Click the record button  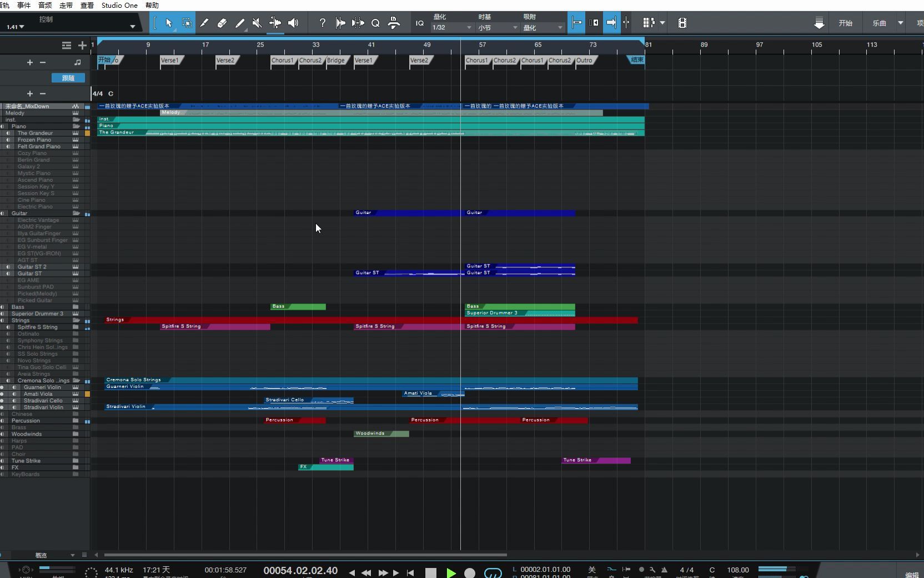(470, 572)
